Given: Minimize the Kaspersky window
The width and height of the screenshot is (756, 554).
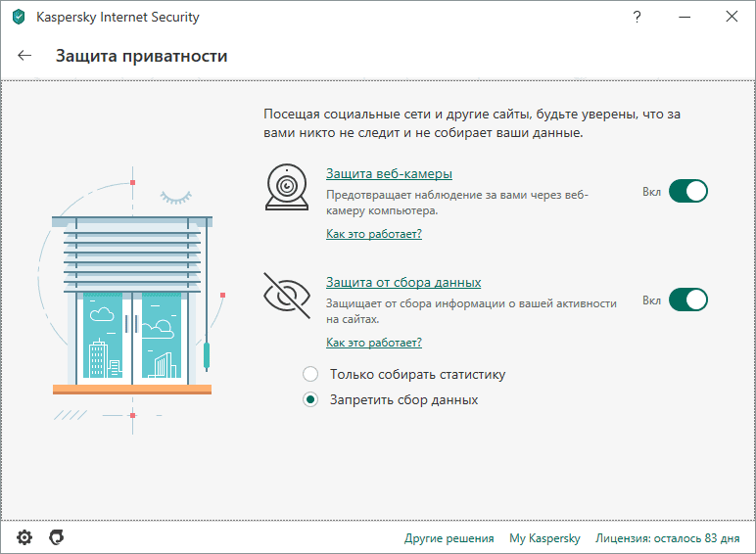Looking at the screenshot, I should pyautogui.click(x=685, y=17).
